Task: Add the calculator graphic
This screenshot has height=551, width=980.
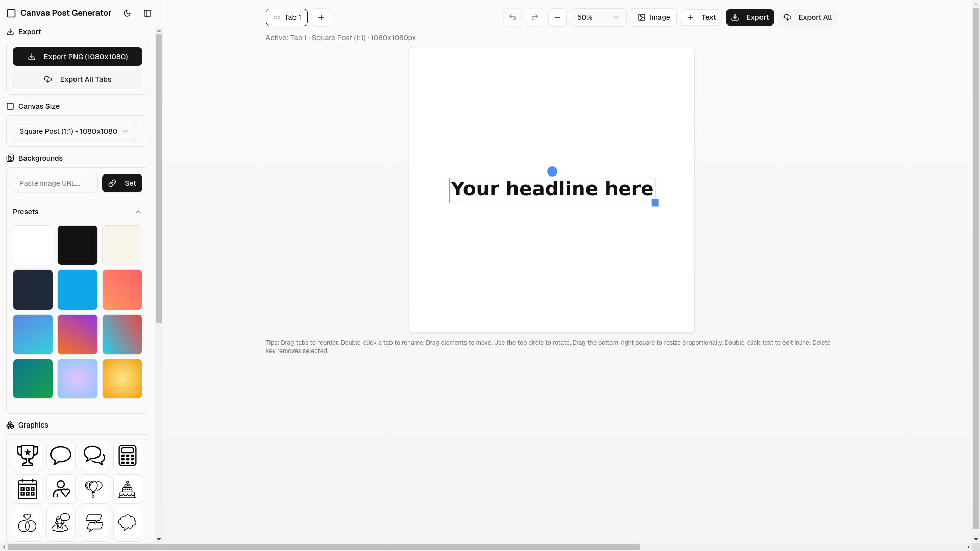Action: (x=128, y=456)
